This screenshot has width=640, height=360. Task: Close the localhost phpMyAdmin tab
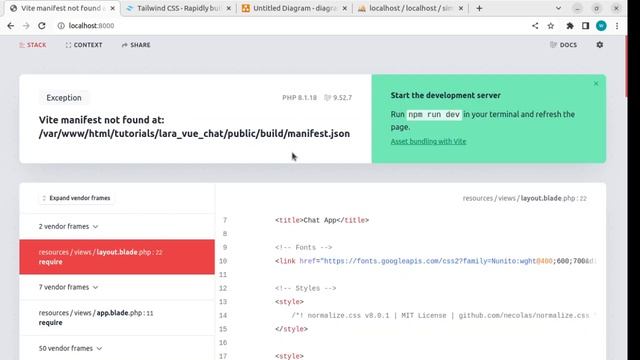coord(461,8)
